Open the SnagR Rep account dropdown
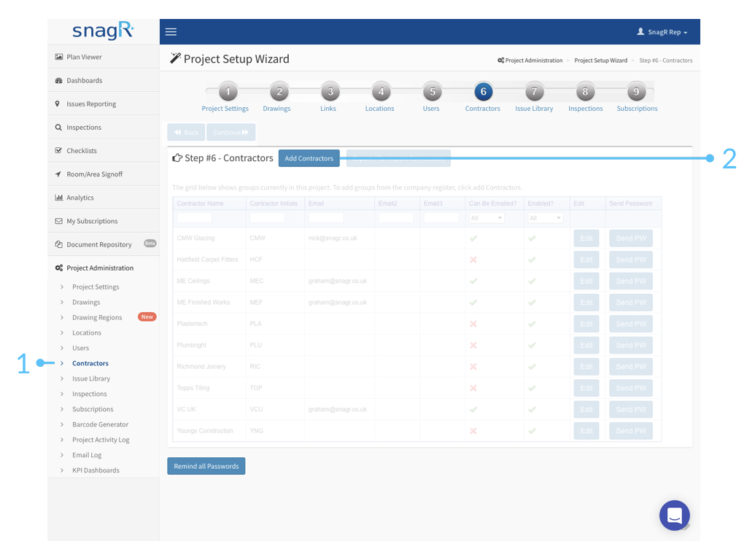 [x=662, y=32]
